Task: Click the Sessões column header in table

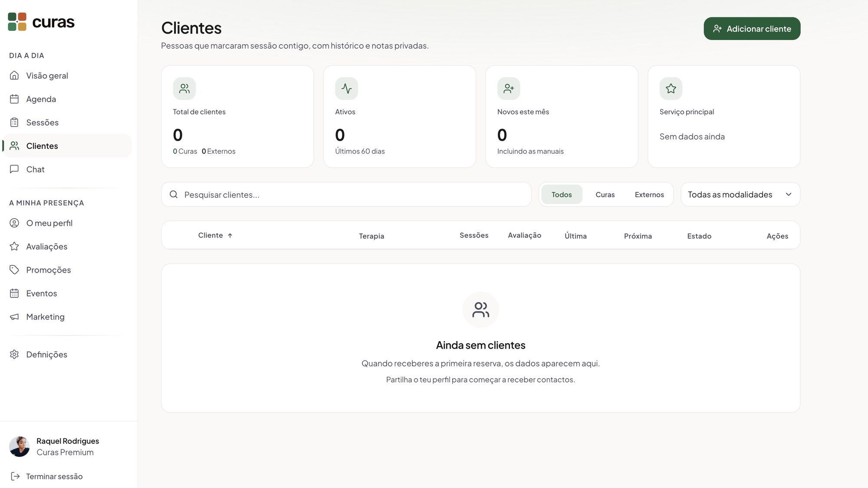Action: 474,235
